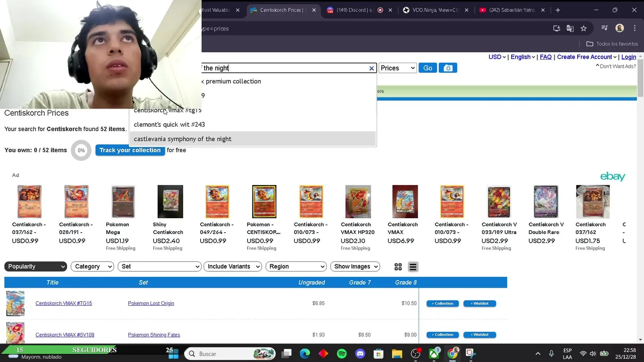Open the translate page icon in address bar
The image size is (644, 362).
click(x=570, y=29)
